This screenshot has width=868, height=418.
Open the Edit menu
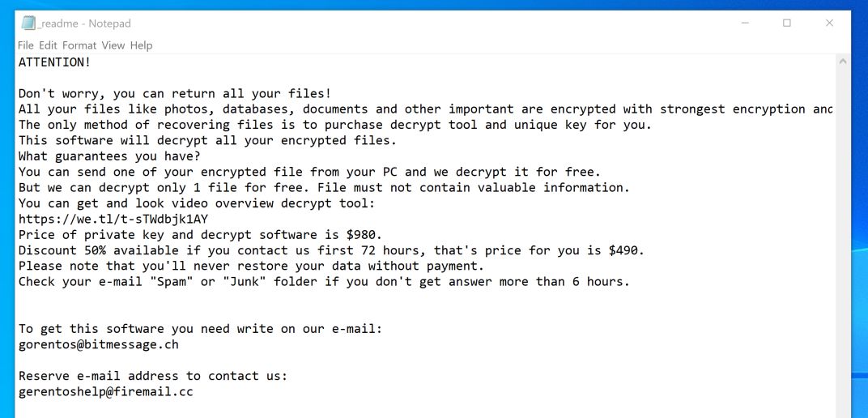pyautogui.click(x=49, y=45)
